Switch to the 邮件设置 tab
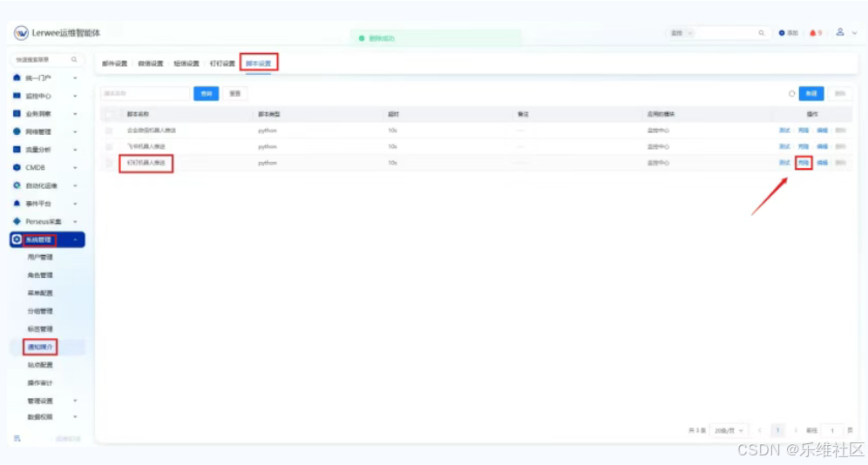 click(114, 64)
